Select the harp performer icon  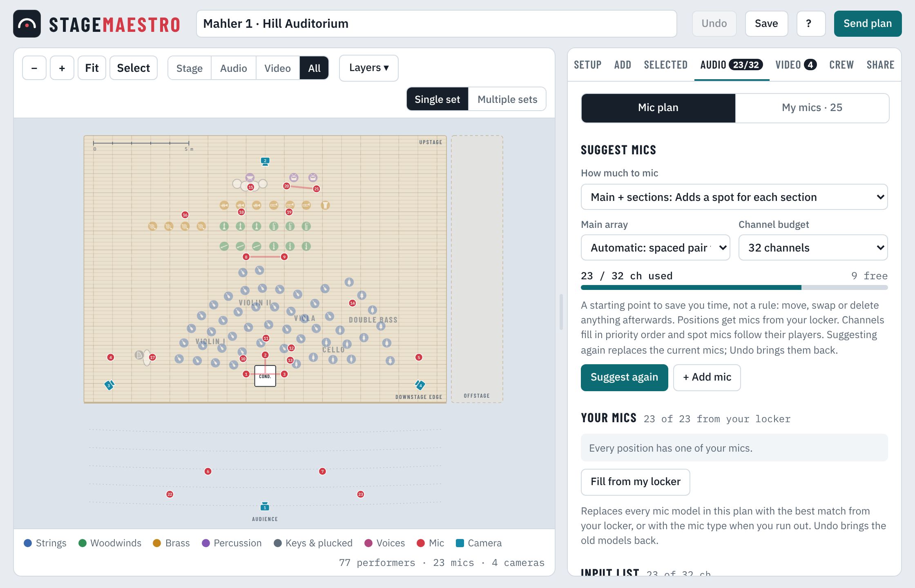coord(139,355)
